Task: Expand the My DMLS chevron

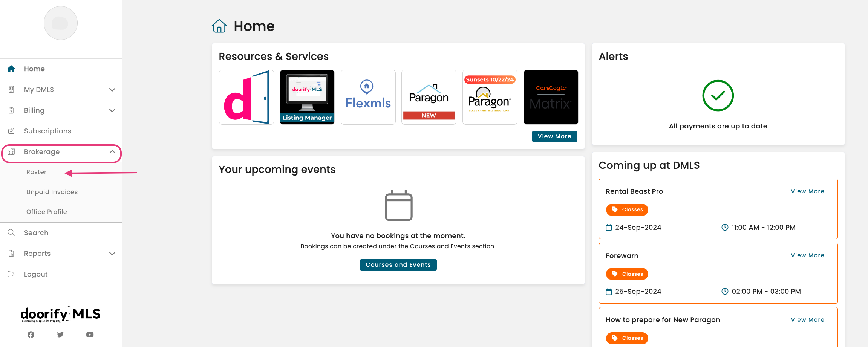Action: click(112, 90)
